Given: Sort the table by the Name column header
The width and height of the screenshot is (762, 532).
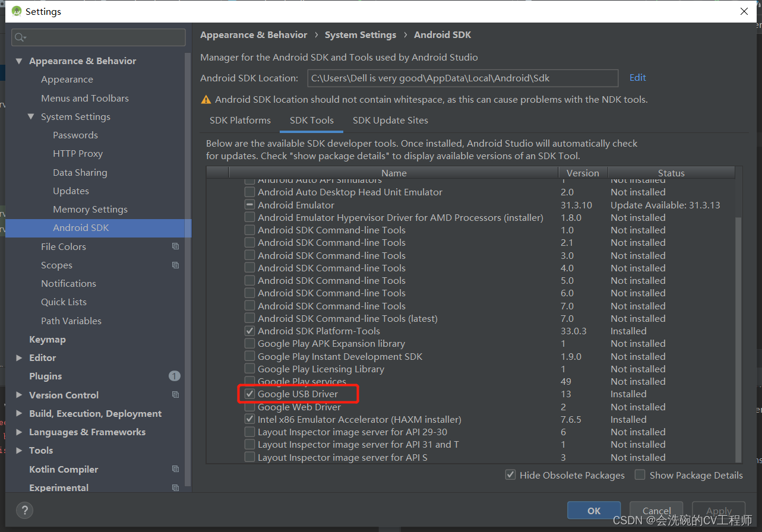Looking at the screenshot, I should pyautogui.click(x=394, y=173).
